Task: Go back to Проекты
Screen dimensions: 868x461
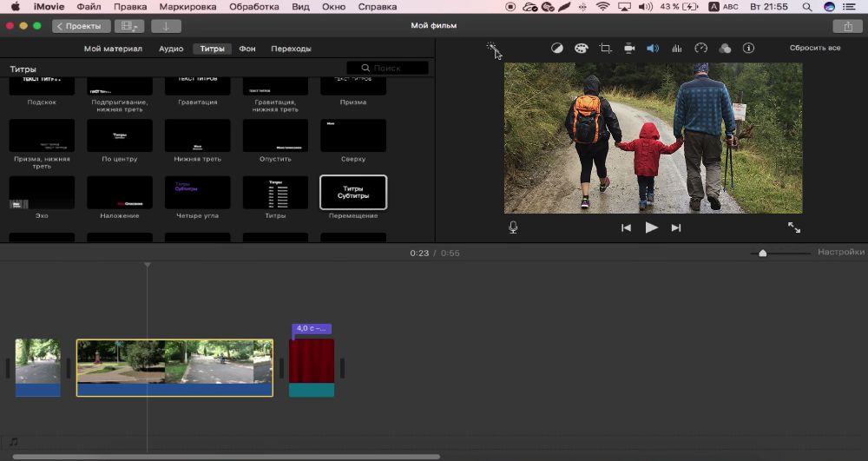Action: (82, 26)
